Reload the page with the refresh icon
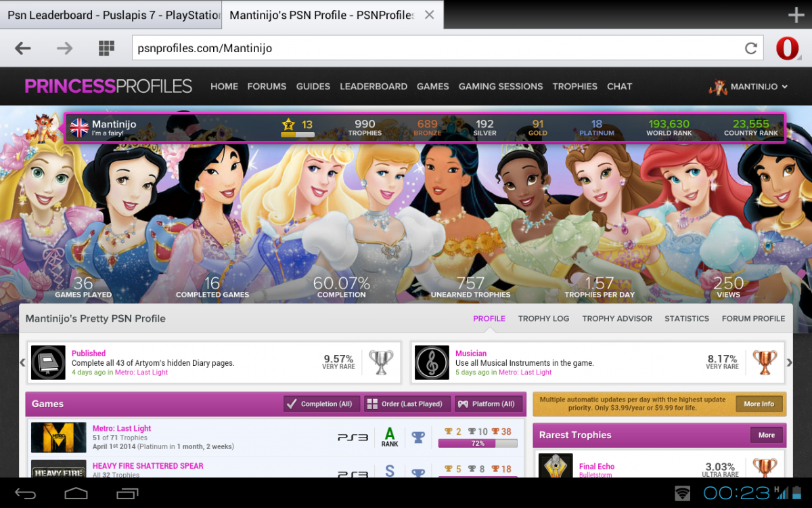This screenshot has width=812, height=508. (x=750, y=48)
